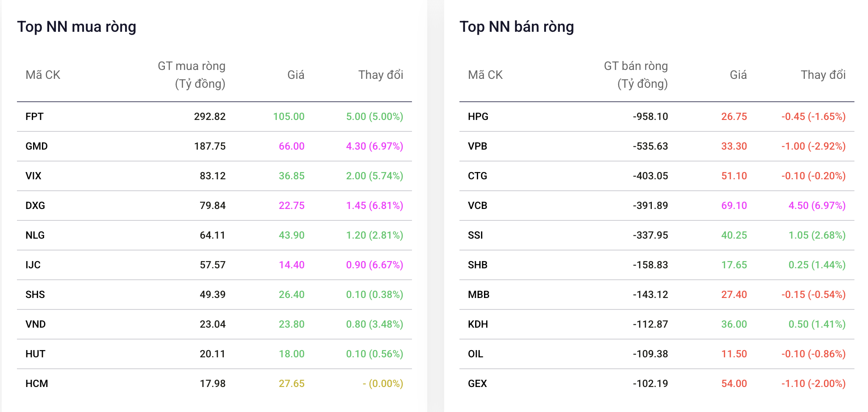Click FPT net buy value 292.82
Image resolution: width=868 pixels, height=412 pixels.
click(x=210, y=117)
